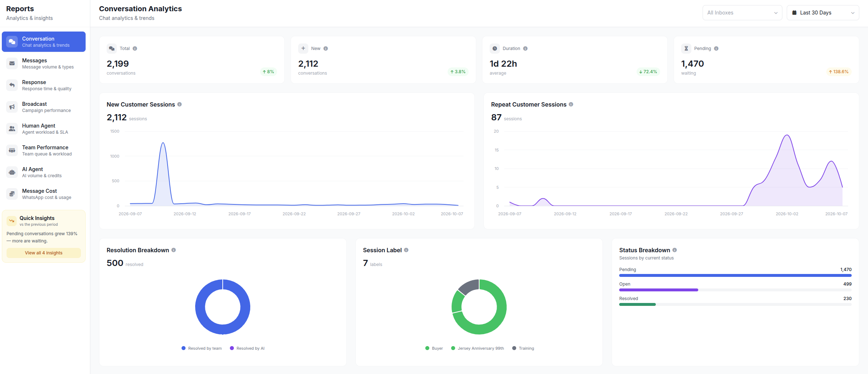
Task: Click info icon beside Repeat Customer Sessions
Action: pos(571,104)
